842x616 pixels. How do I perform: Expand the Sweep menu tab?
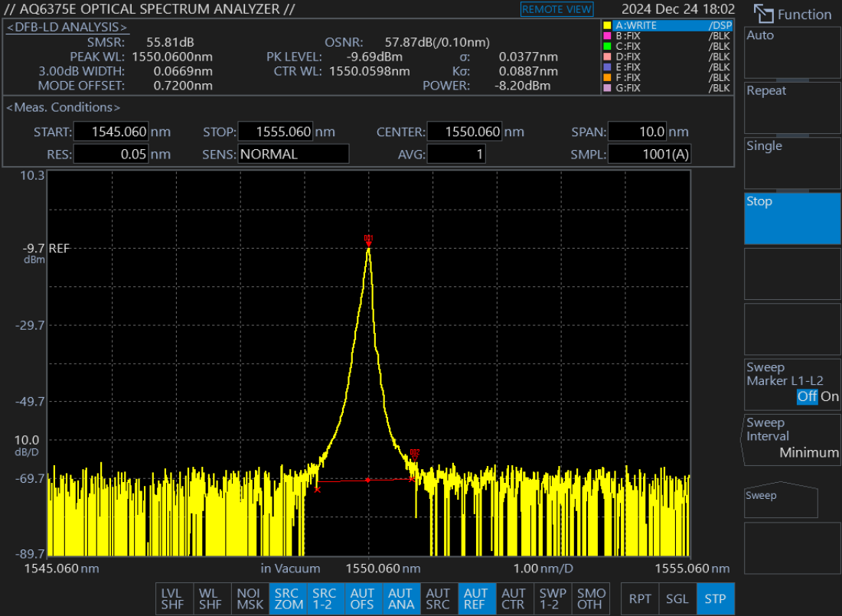click(781, 500)
